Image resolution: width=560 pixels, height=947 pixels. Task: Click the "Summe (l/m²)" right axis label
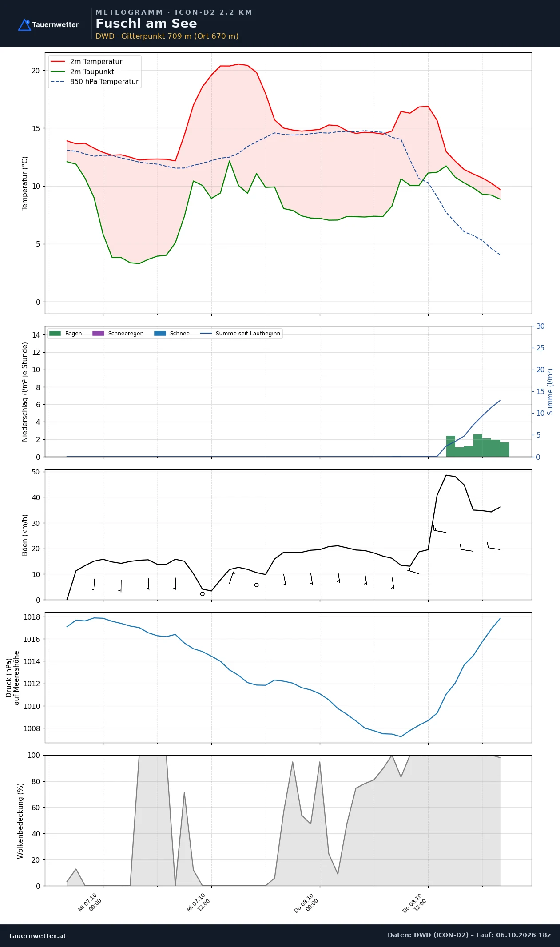coord(550,392)
